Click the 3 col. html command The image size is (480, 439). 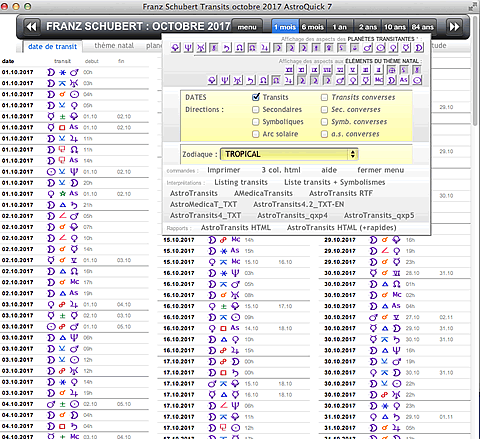[x=281, y=170]
